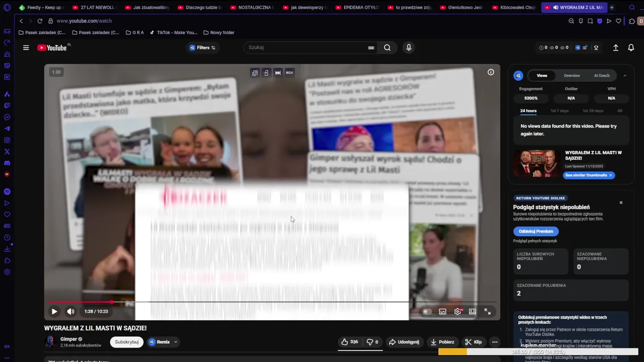Click the shield ad-blocker icon in toolbar
This screenshot has height=362, width=644.
point(599,21)
